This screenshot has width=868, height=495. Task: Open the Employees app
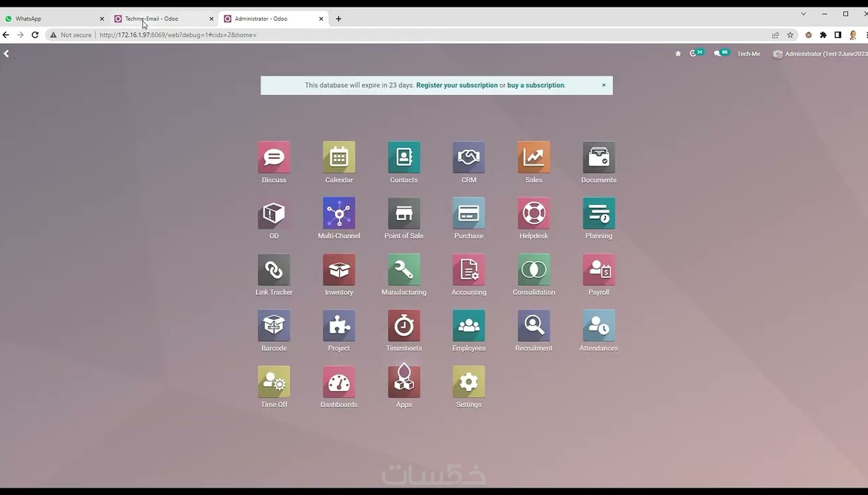469,326
